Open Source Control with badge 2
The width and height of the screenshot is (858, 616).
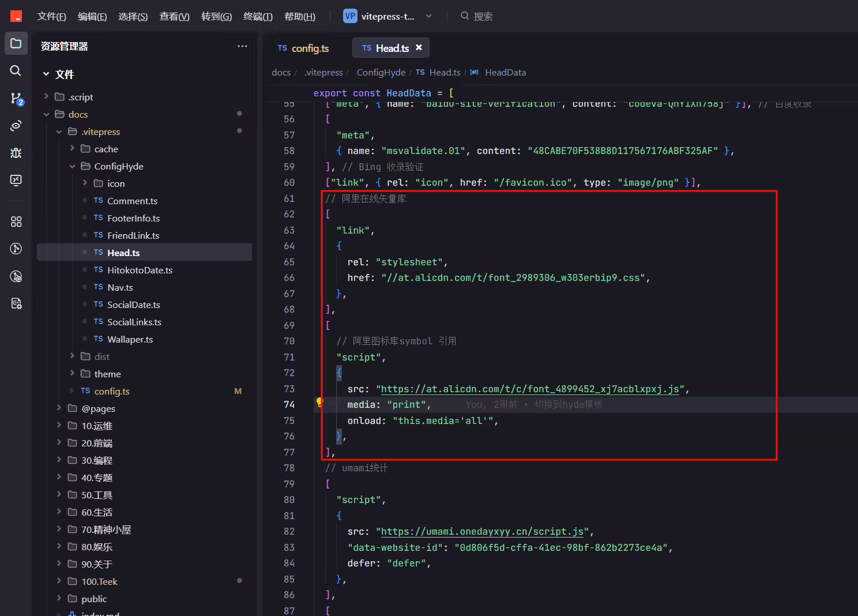16,99
